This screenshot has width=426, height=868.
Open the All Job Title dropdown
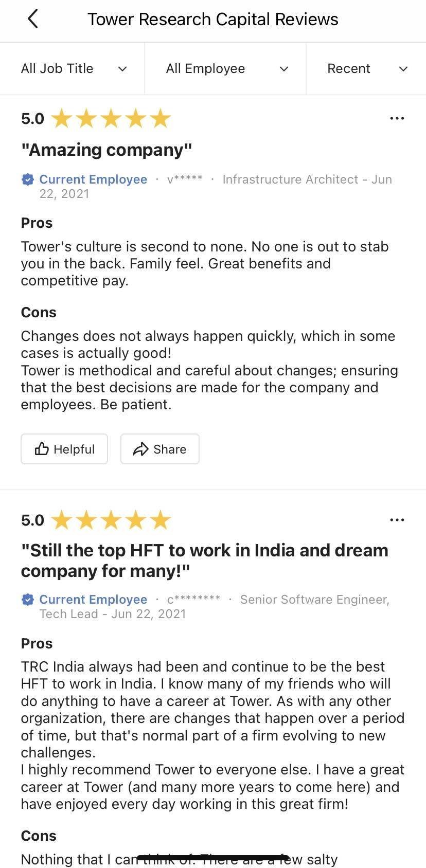[72, 68]
